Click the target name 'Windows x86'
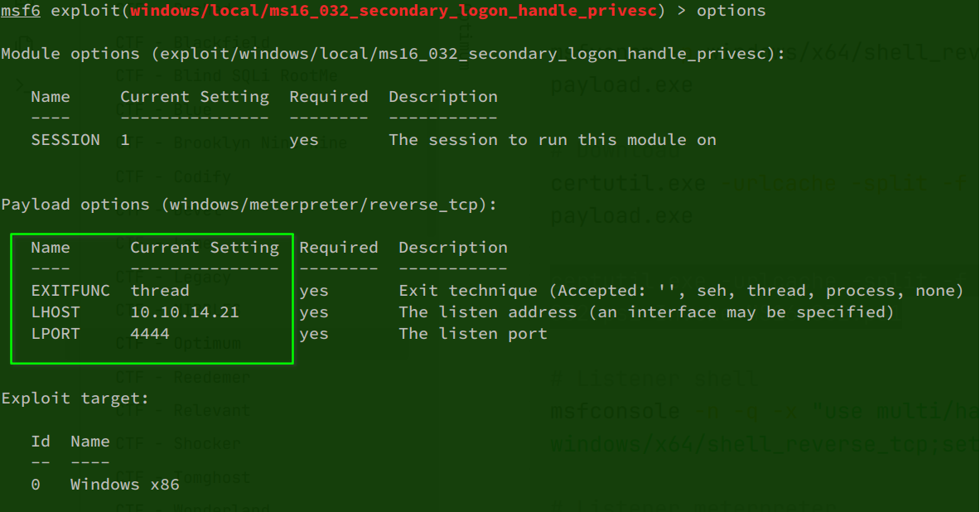Viewport: 980px width, 512px height. coord(125,485)
